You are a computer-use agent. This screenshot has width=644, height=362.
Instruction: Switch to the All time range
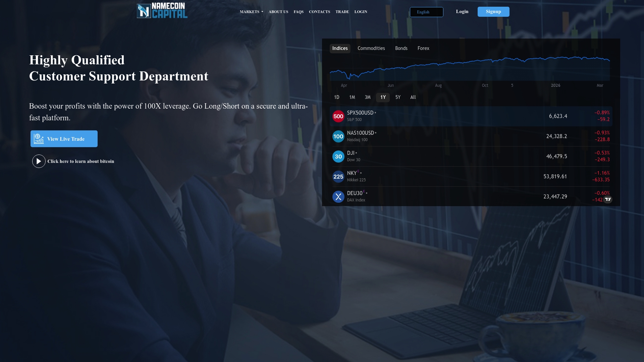(x=413, y=97)
